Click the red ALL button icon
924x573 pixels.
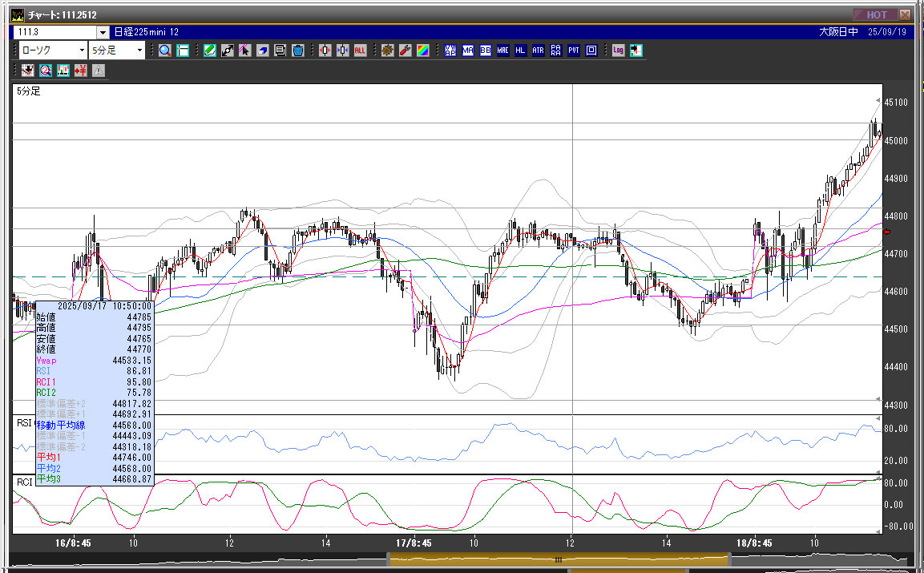[x=360, y=50]
